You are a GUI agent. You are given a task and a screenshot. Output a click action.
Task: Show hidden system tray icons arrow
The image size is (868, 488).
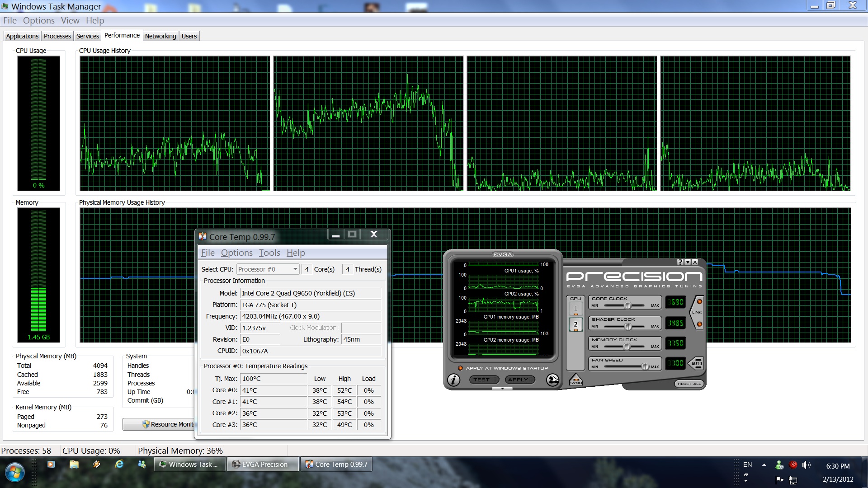coord(764,465)
